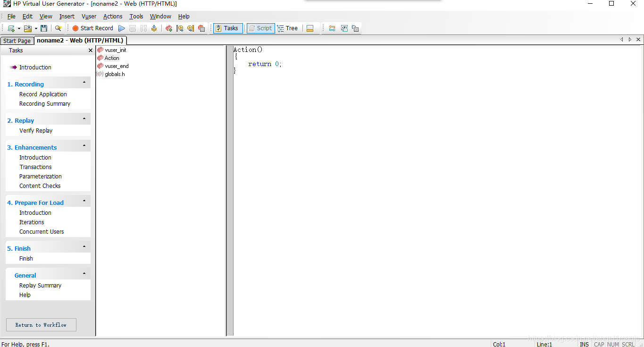644x347 pixels.
Task: Switch to the Start Page tab
Action: click(17, 41)
